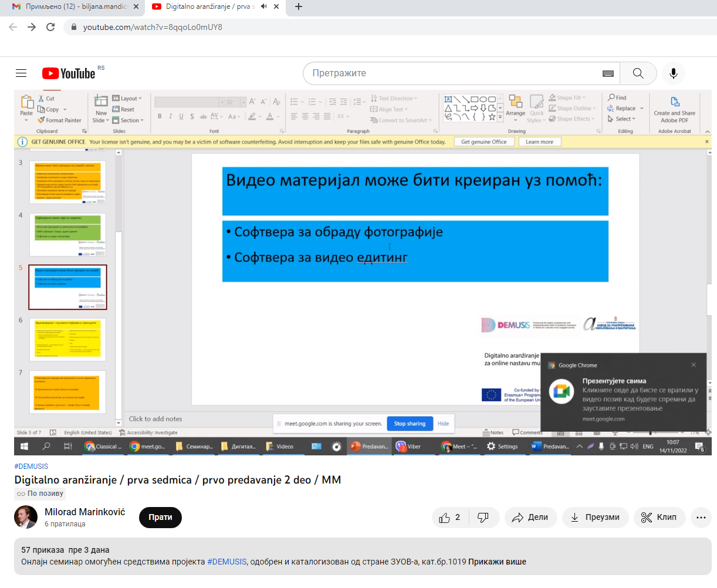
Task: Like the video with thumbs up
Action: pyautogui.click(x=450, y=518)
